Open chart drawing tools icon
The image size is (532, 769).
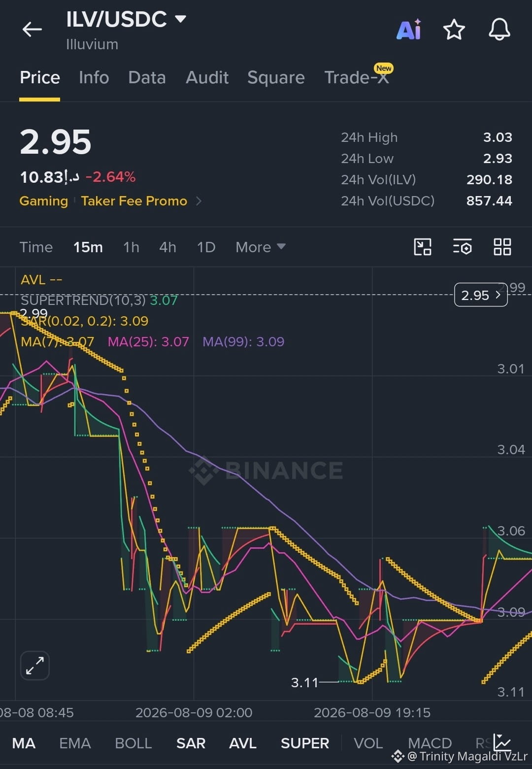(x=423, y=247)
